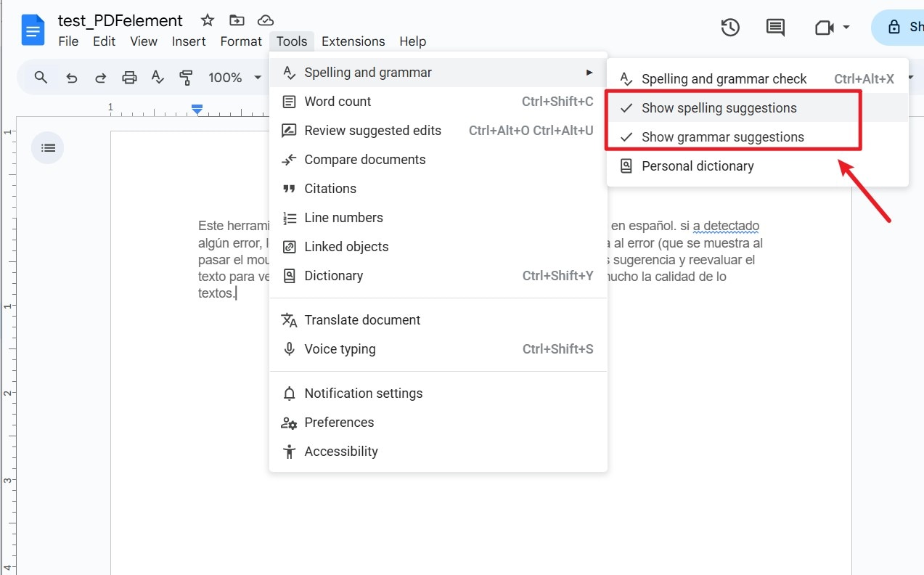Expand the video call options arrow
Viewport: 924px width, 575px height.
coord(846,28)
